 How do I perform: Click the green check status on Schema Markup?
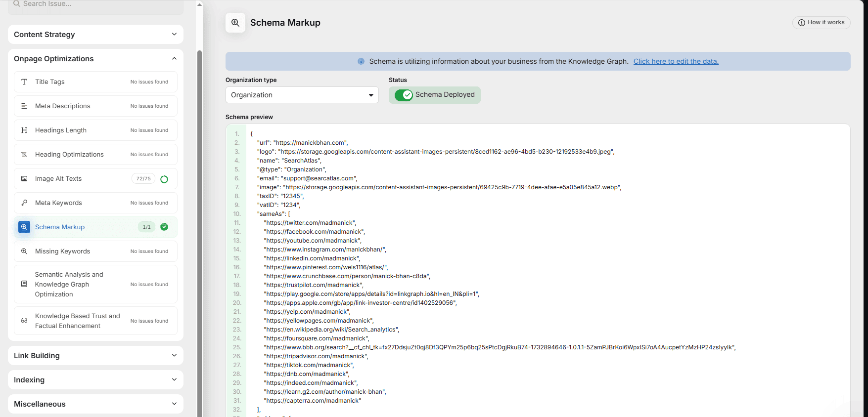tap(164, 227)
